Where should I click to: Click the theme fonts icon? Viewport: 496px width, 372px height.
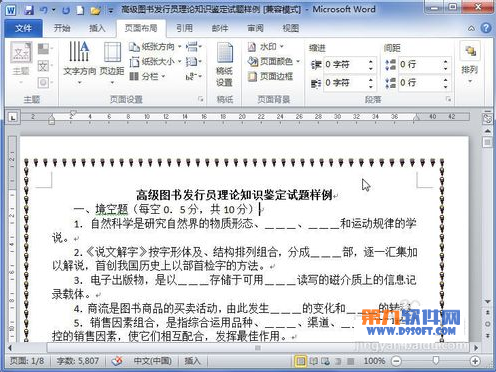[x=44, y=66]
